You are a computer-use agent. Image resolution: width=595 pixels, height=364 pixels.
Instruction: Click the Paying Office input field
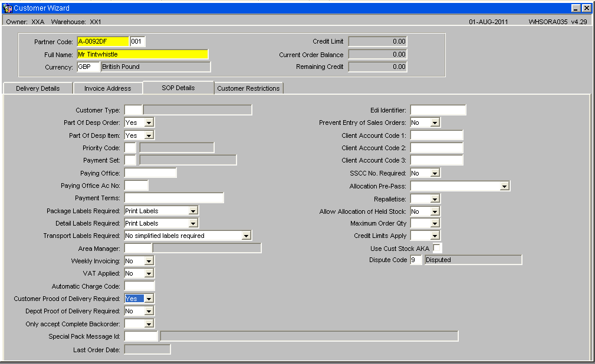(x=150, y=173)
